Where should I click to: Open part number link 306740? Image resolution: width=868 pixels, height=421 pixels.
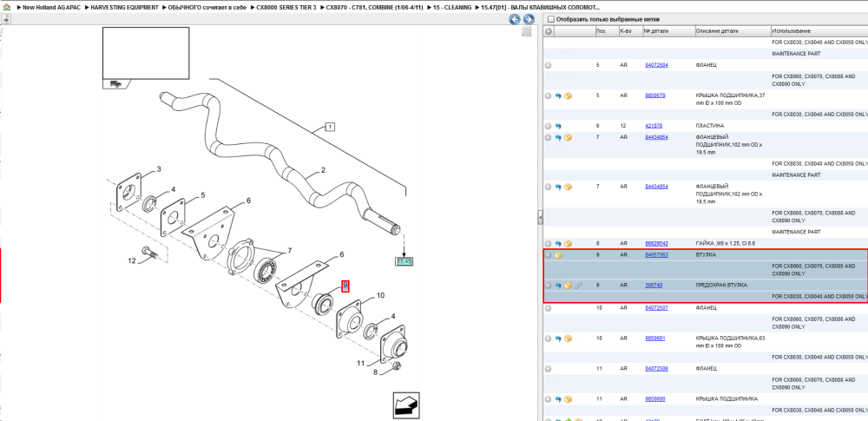[x=654, y=286]
